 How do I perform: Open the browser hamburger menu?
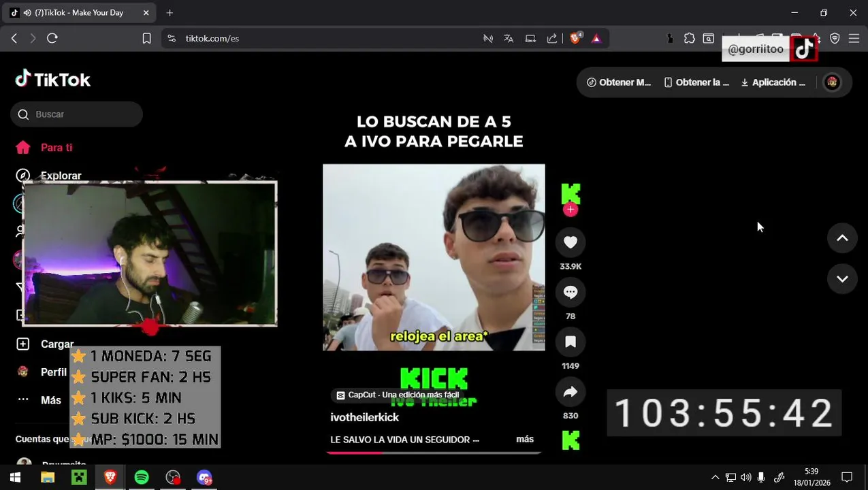click(854, 38)
